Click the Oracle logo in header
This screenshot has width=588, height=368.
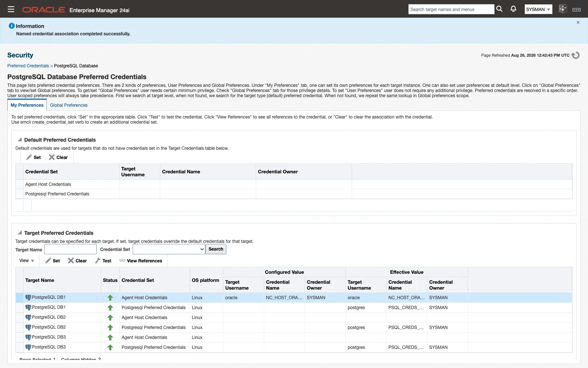tap(43, 10)
